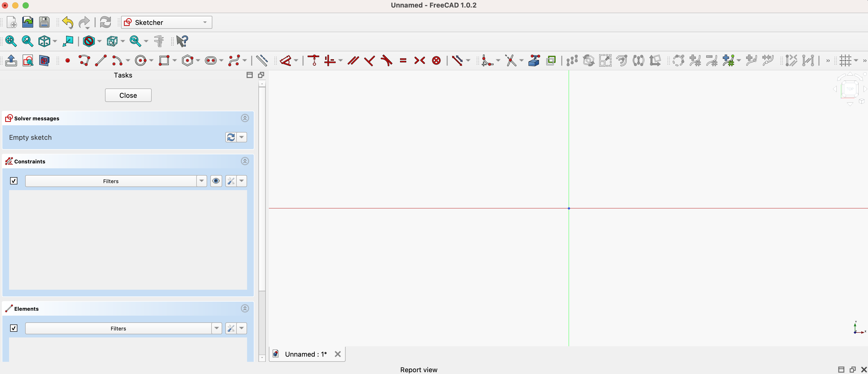Screen dimensions: 868x374
Task: Click the Close button in Tasks panel
Action: tap(128, 95)
